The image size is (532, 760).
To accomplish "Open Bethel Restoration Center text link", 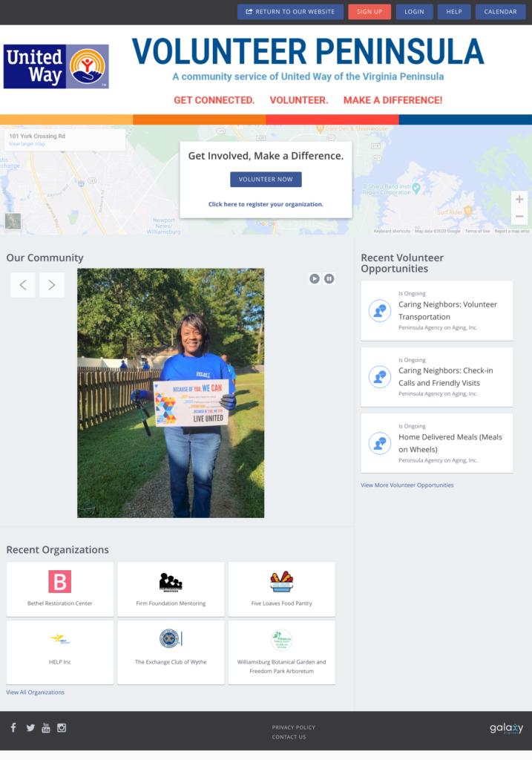I will pyautogui.click(x=59, y=603).
